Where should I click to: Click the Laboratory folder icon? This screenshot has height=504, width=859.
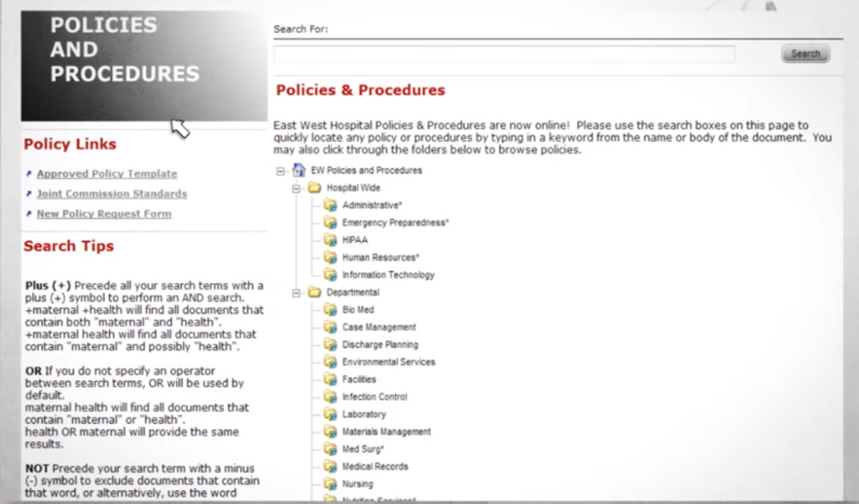[330, 414]
